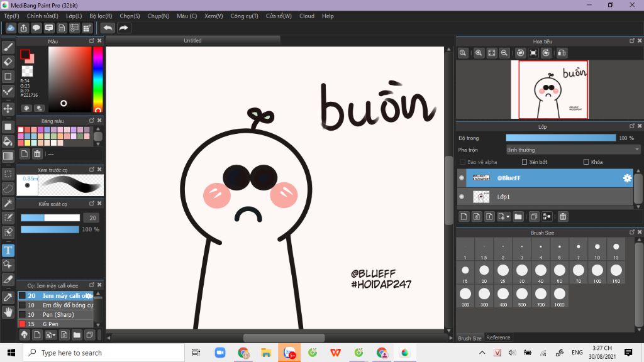This screenshot has width=644, height=362.
Task: Select the Move tool with four arrows
Action: pos(8,109)
